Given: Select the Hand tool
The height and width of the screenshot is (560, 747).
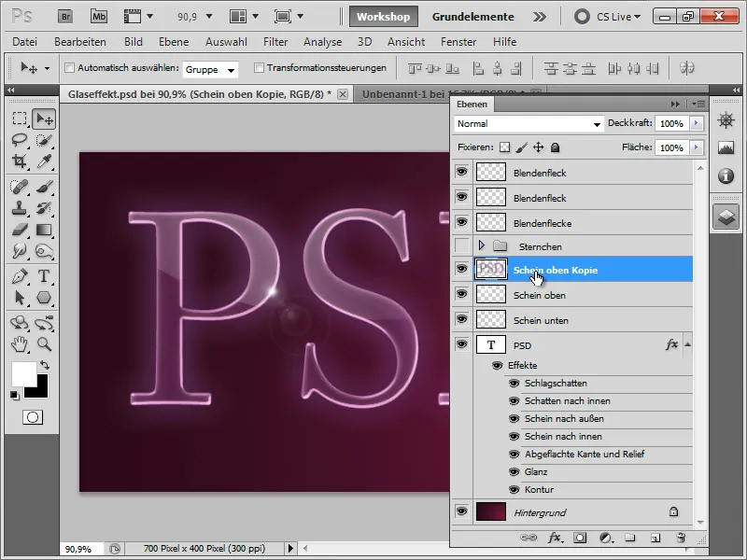Looking at the screenshot, I should click(x=19, y=343).
